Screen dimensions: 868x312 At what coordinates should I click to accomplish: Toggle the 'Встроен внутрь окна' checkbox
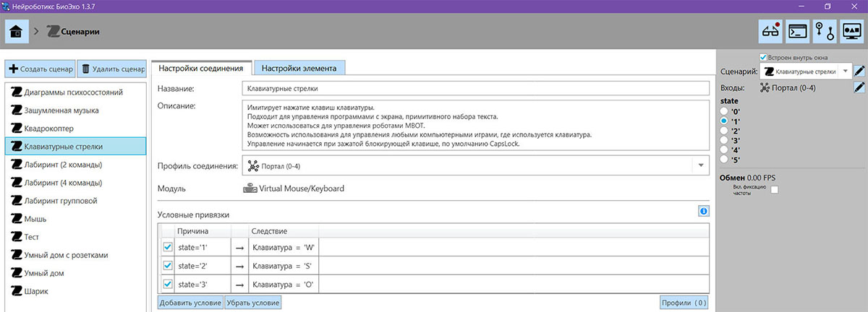point(763,58)
